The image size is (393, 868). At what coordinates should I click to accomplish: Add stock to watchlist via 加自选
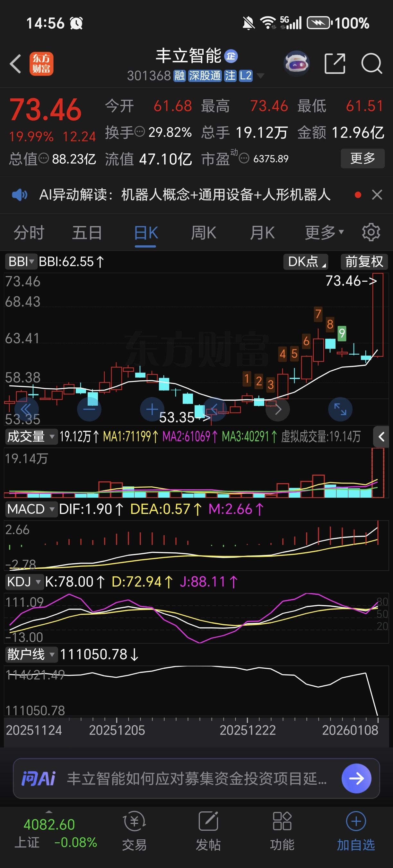pyautogui.click(x=356, y=831)
